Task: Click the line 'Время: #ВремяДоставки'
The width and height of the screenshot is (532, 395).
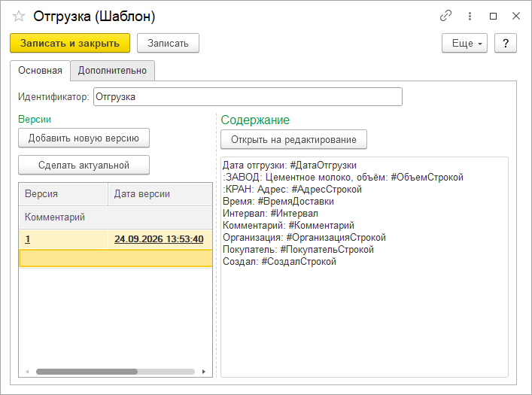Action: coord(278,202)
